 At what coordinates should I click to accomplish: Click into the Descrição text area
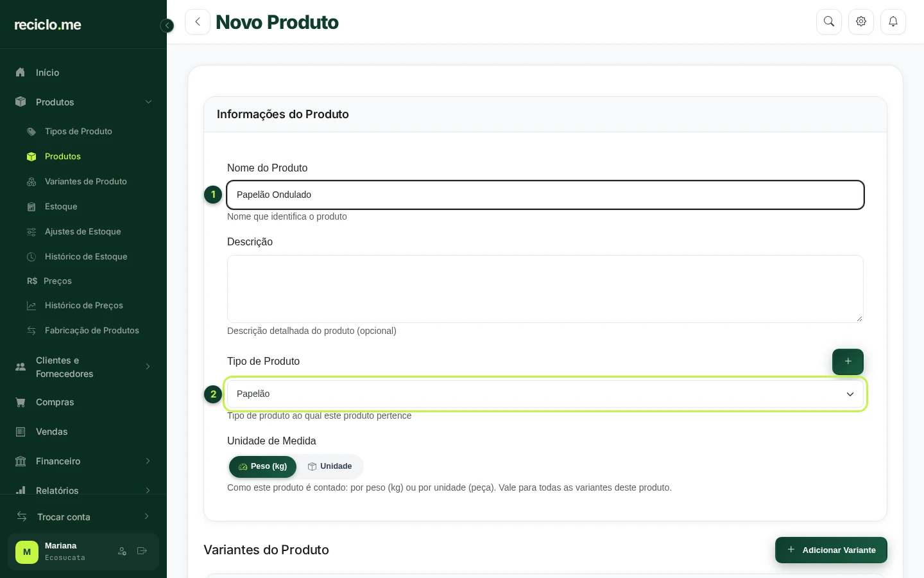click(x=545, y=289)
